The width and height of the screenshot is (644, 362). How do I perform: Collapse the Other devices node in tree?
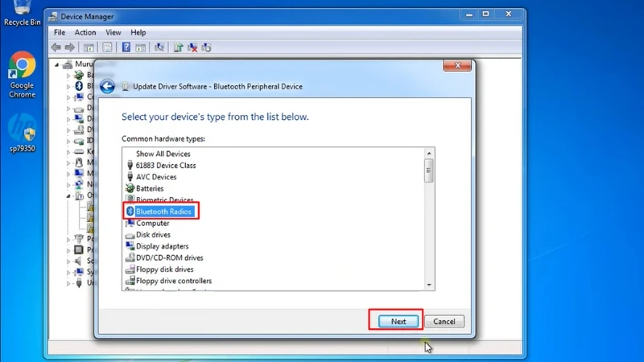68,195
